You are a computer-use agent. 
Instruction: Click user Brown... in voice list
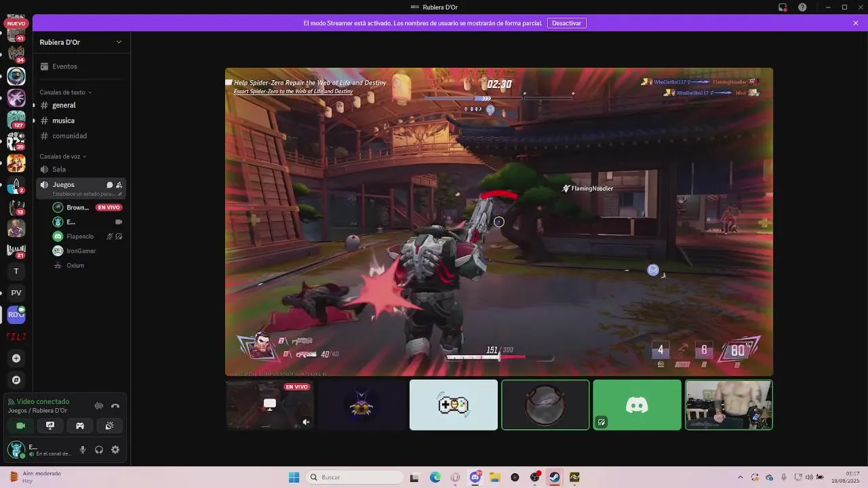pos(78,207)
